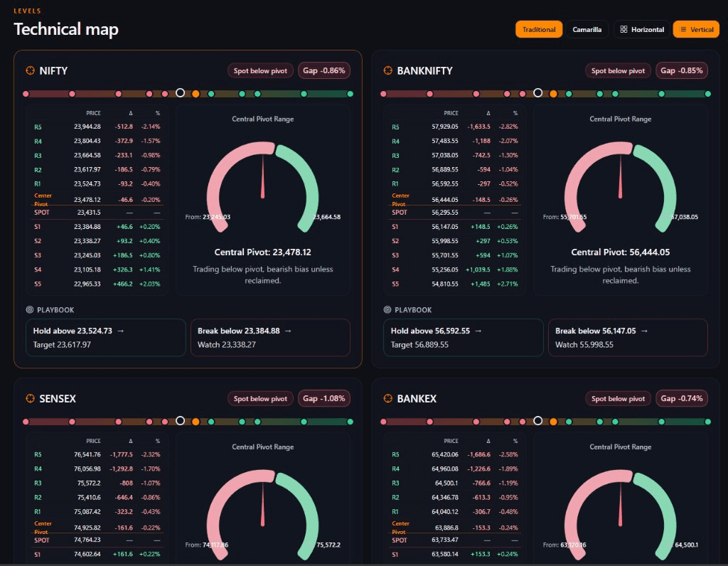Click SENSEX SPOT value 74,764.23
Image resolution: width=728 pixels, height=566 pixels.
tap(87, 540)
